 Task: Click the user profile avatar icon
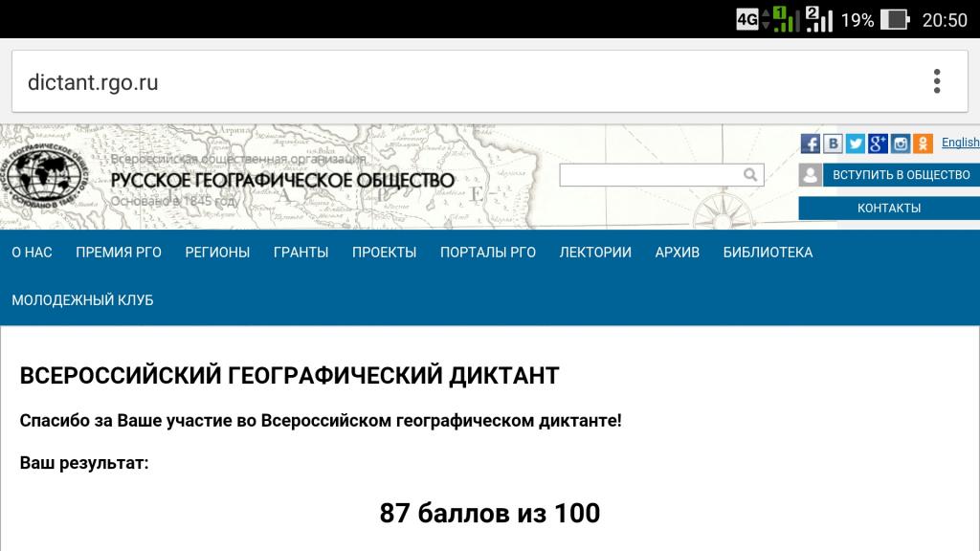[810, 175]
